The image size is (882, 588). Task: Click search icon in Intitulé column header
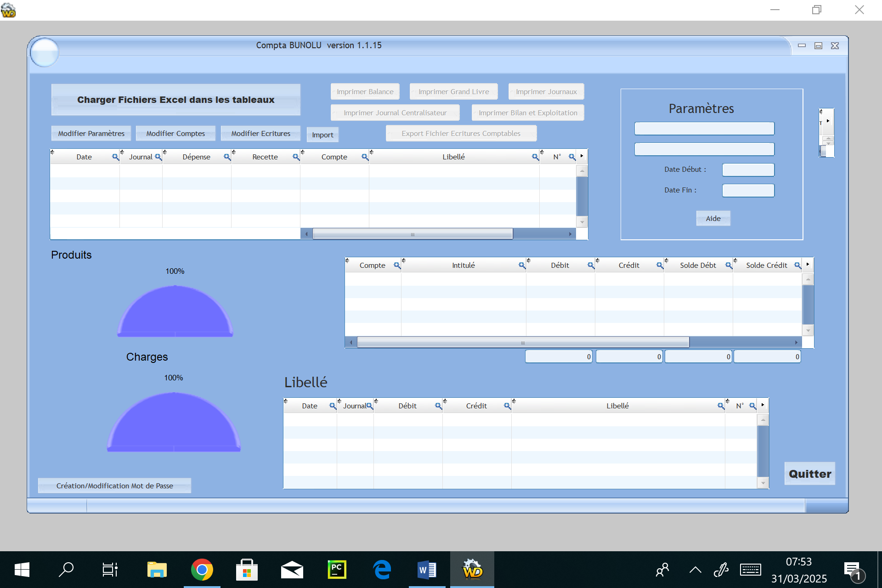(x=522, y=266)
